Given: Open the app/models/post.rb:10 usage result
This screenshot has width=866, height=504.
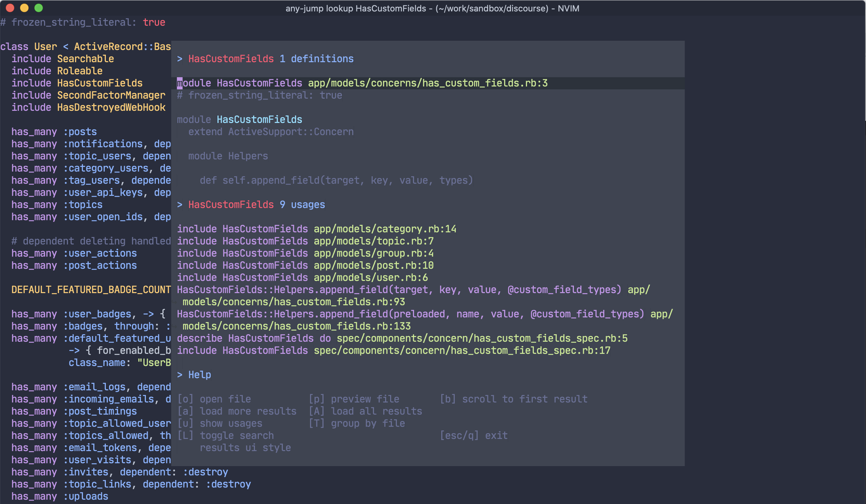Looking at the screenshot, I should 373,266.
